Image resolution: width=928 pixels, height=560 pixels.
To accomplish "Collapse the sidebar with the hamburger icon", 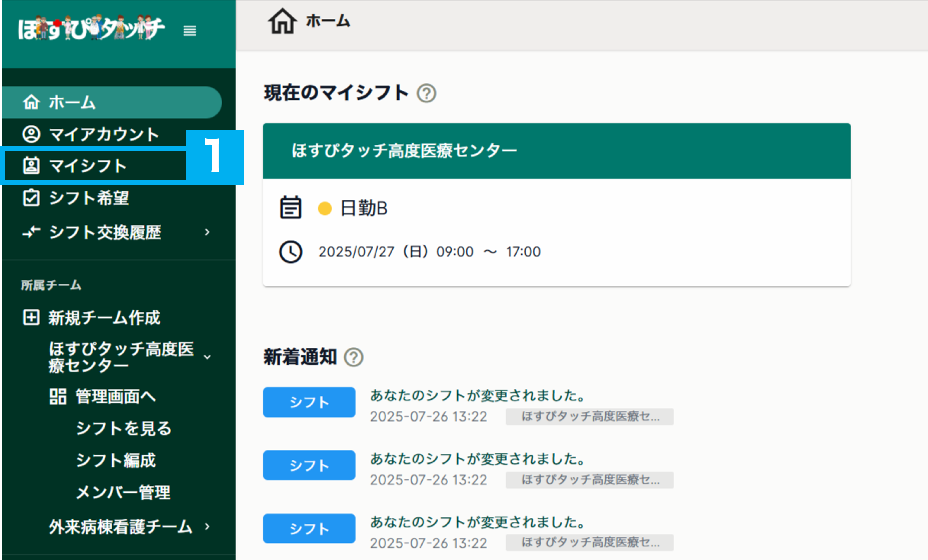I will [x=190, y=31].
